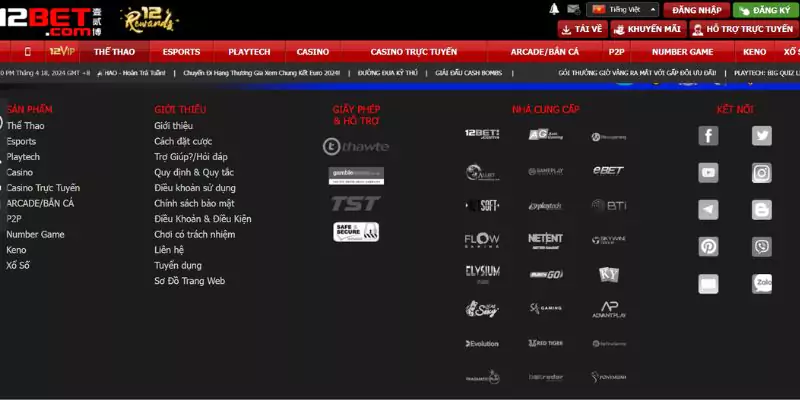Click GIẢI ĐẤU CASH BOMBS ticker item
The image size is (800, 400).
pos(468,73)
